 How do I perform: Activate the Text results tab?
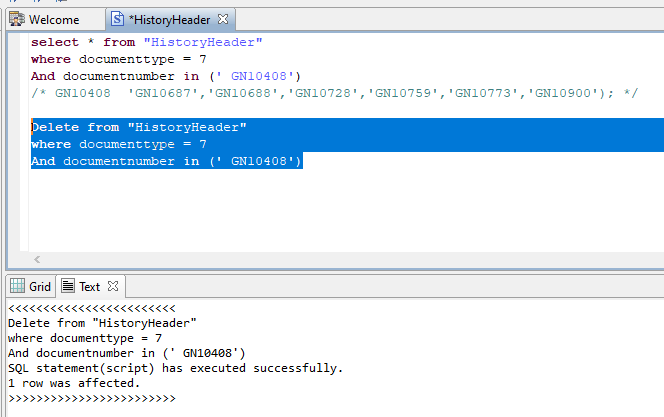[x=89, y=286]
